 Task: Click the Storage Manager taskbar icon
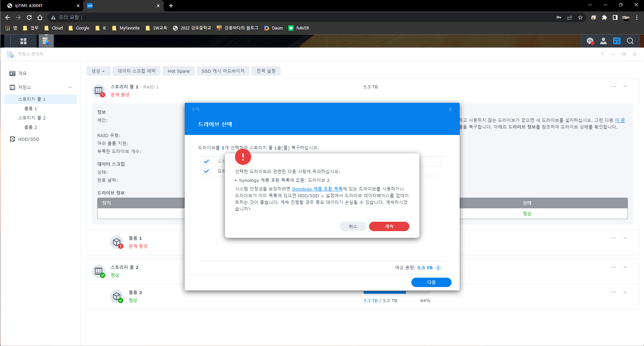[46, 41]
